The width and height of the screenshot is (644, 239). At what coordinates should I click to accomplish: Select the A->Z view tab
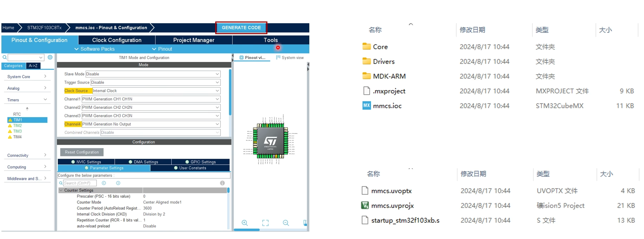33,66
